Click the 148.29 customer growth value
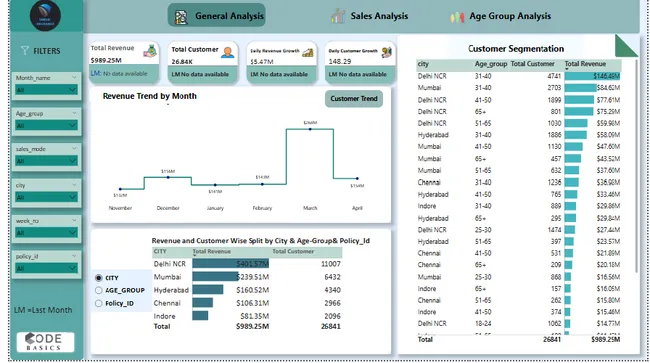 (x=340, y=61)
